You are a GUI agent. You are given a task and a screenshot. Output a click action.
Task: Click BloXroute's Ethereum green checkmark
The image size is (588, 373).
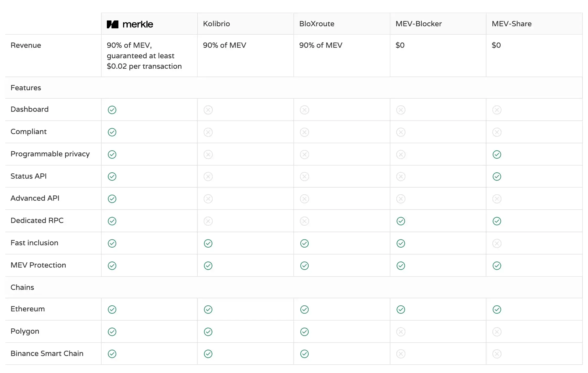coord(304,310)
